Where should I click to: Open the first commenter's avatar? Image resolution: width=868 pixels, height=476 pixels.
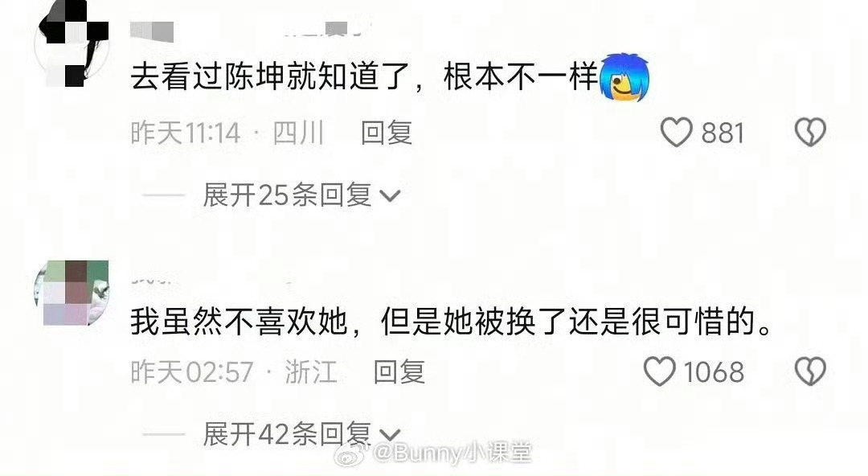[x=72, y=44]
